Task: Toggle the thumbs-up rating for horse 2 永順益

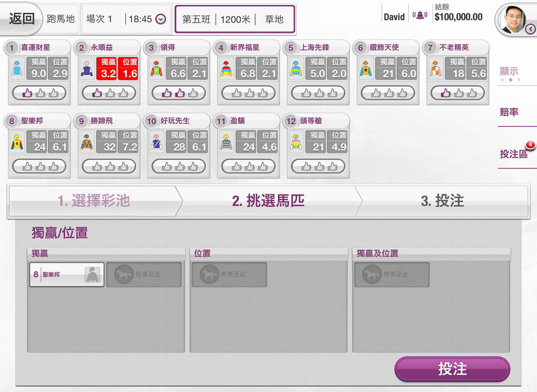Action: coord(110,93)
